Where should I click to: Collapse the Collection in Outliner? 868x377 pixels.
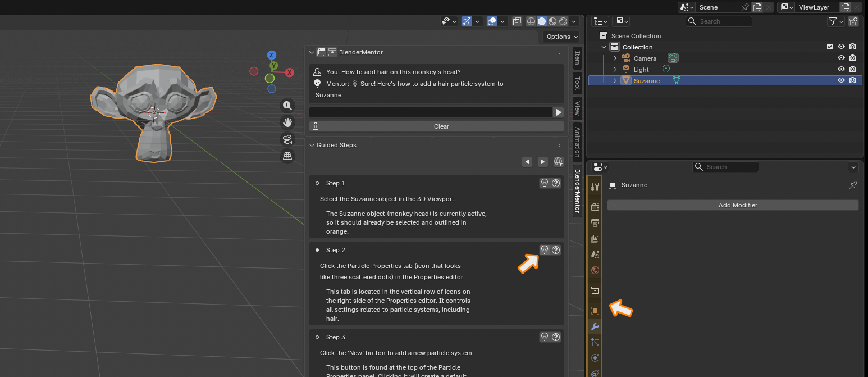604,47
